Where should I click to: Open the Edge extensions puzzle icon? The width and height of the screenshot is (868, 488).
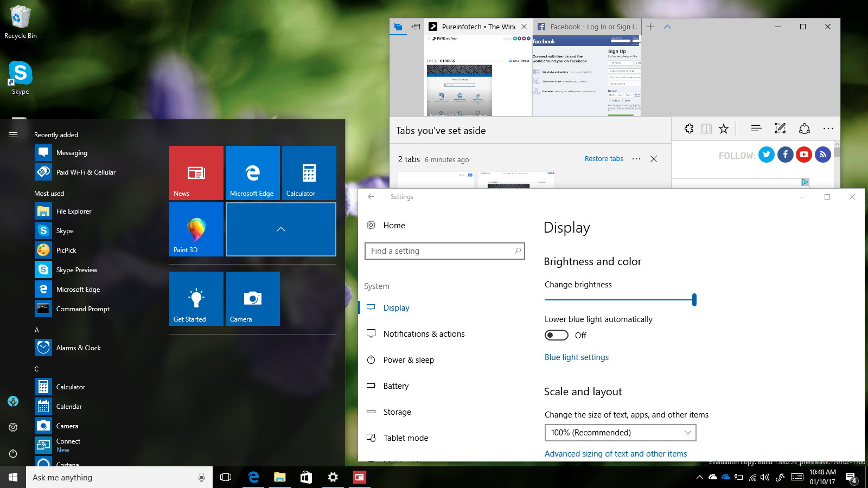689,129
